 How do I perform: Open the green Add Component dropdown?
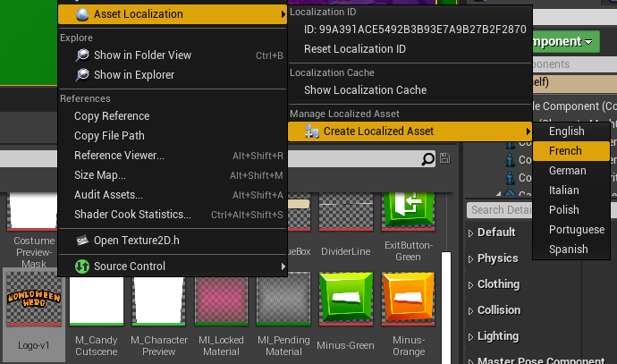coord(566,42)
